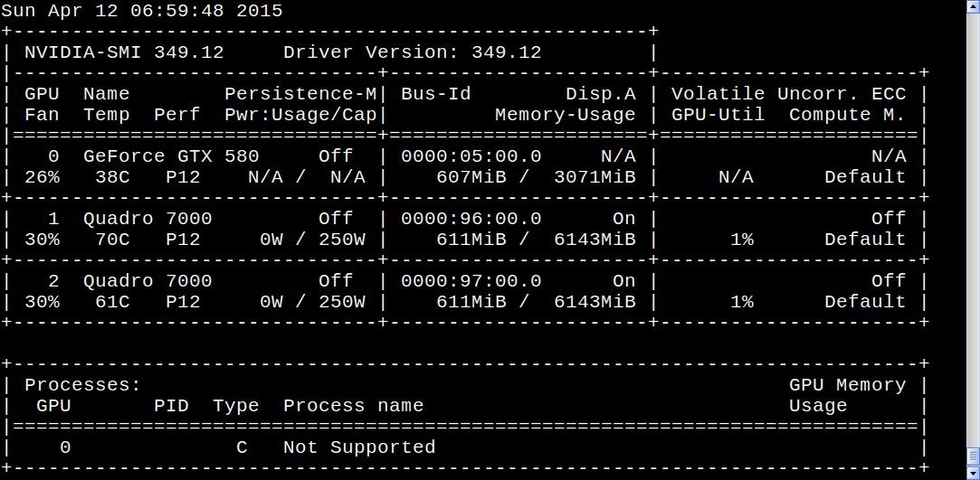Click the Memory-Usage column header
The width and height of the screenshot is (980, 480).
pos(565,115)
